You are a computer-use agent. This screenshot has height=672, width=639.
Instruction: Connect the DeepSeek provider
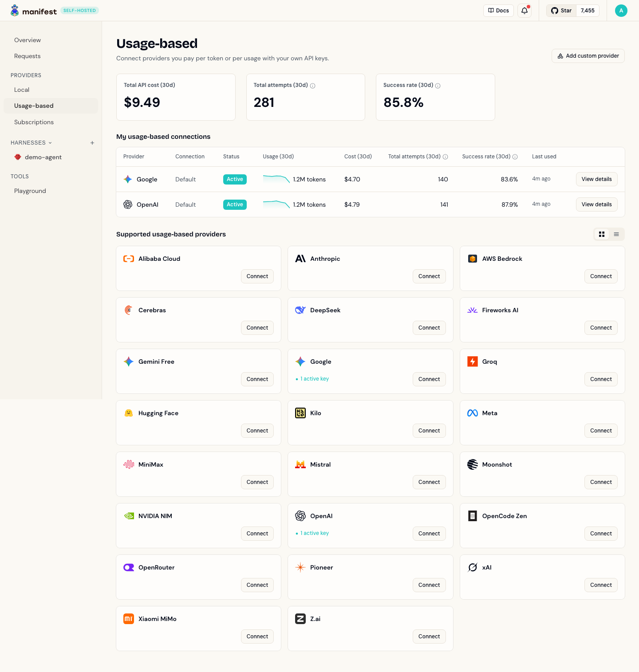(429, 328)
